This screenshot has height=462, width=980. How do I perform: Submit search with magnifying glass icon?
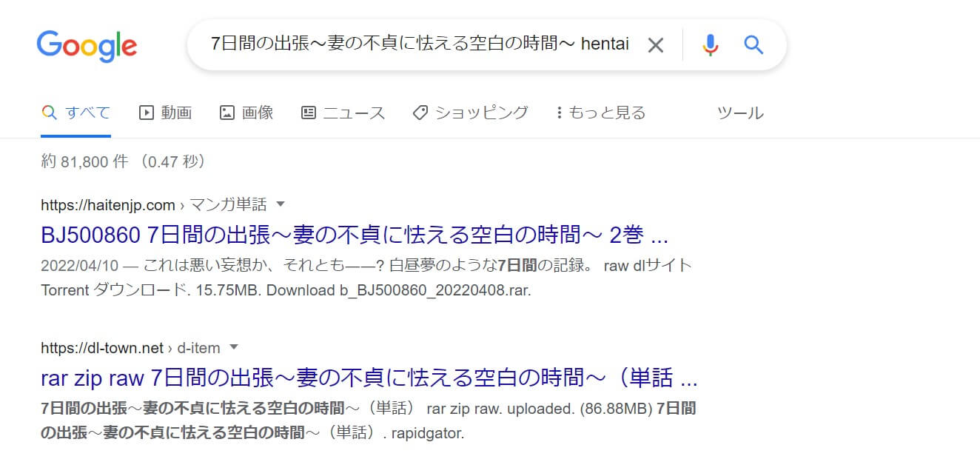(x=754, y=45)
